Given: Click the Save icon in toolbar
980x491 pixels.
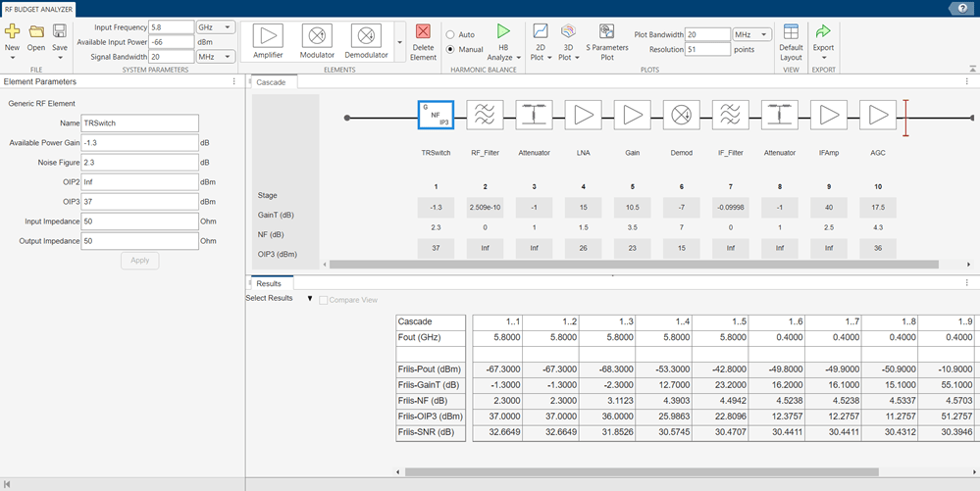Looking at the screenshot, I should pos(60,32).
